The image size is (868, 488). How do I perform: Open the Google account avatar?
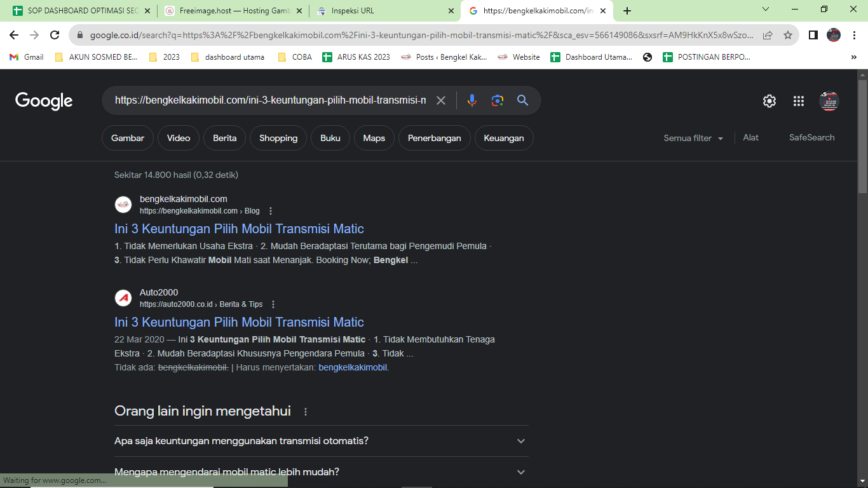point(829,101)
